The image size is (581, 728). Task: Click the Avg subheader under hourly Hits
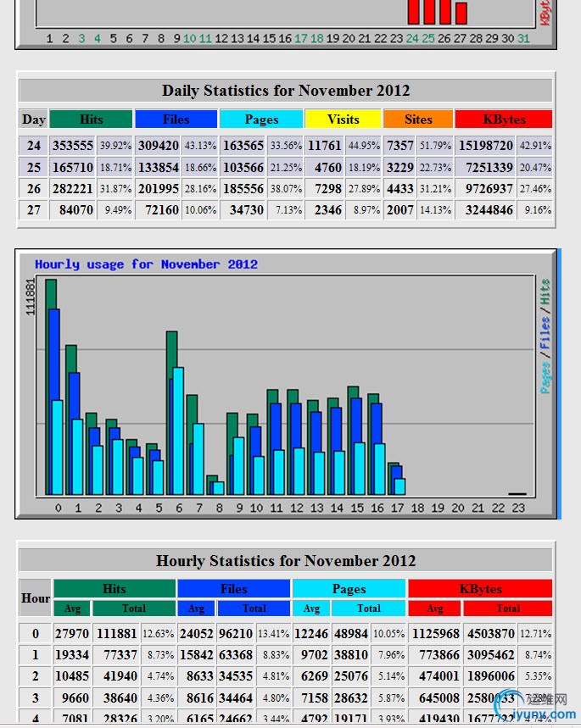pyautogui.click(x=72, y=609)
